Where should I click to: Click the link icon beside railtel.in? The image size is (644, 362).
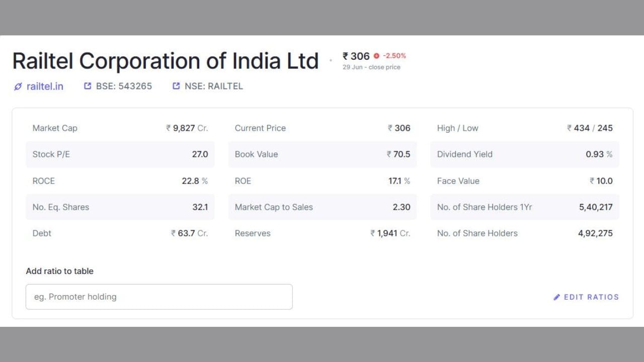(18, 86)
